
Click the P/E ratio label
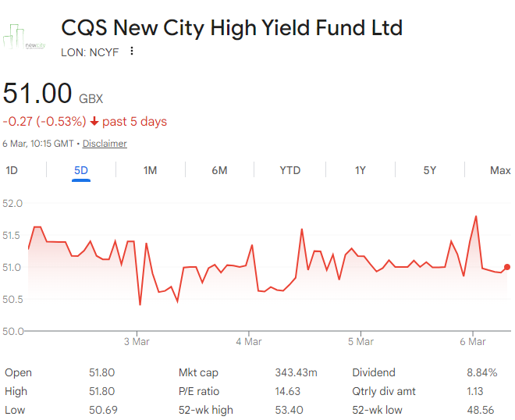199,391
